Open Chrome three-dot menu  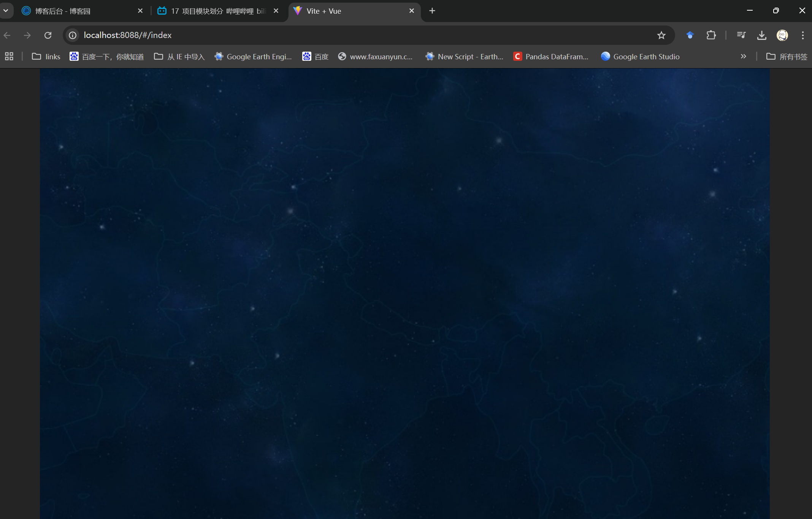tap(802, 35)
